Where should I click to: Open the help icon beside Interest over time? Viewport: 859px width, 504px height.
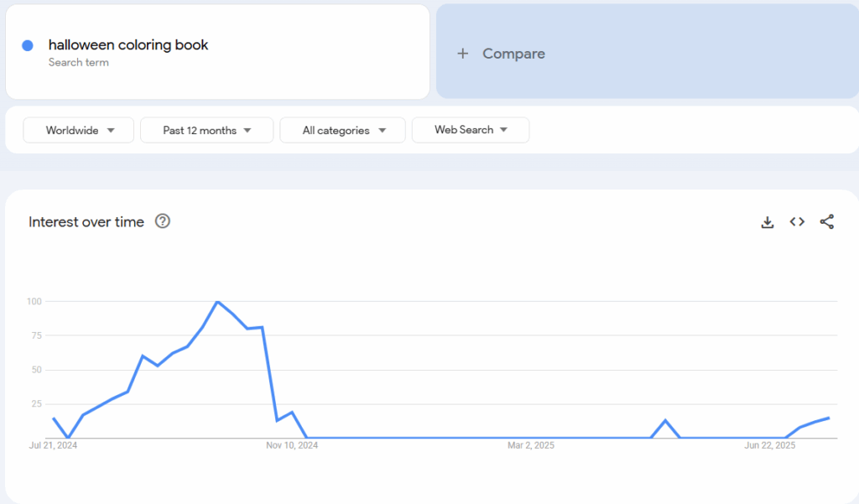pos(163,221)
